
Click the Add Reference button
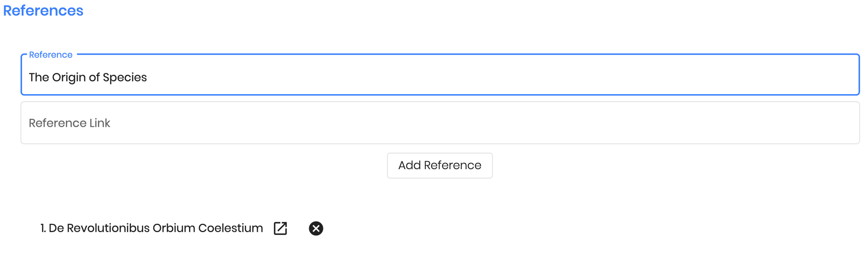[440, 165]
